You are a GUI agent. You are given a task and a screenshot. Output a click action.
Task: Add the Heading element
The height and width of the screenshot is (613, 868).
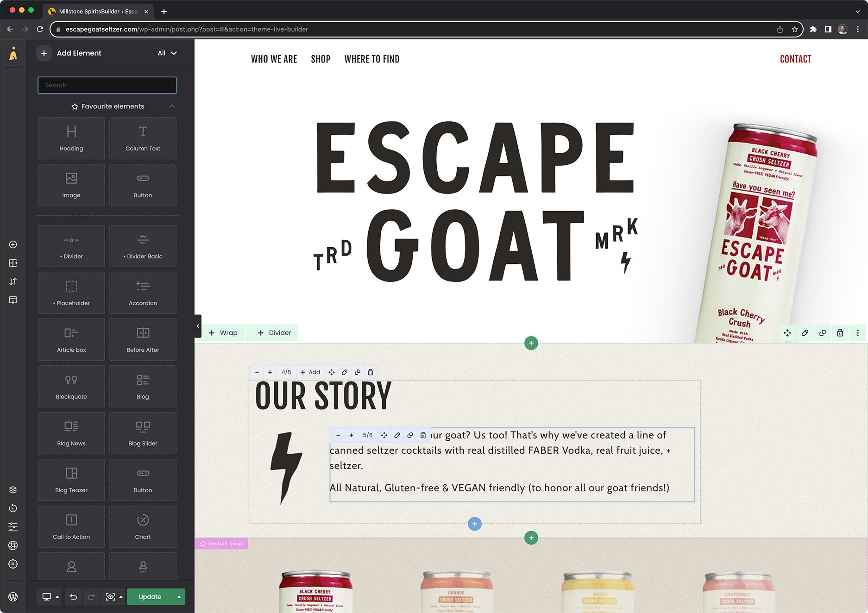(71, 138)
